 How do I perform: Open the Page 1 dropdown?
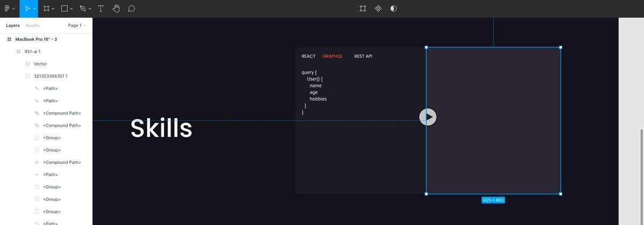(77, 25)
